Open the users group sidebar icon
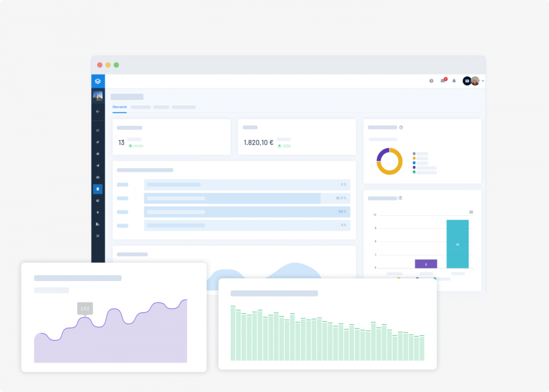Screen dimensions: 549x392 98,177
